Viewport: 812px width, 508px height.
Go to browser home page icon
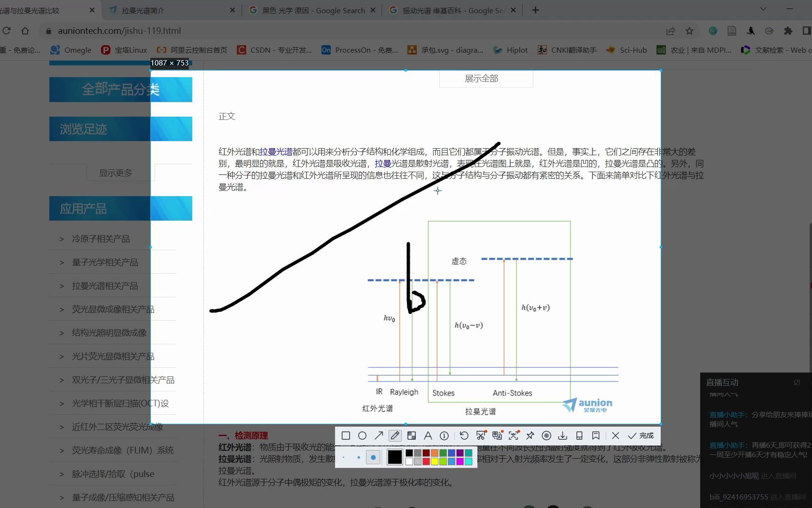(x=25, y=31)
